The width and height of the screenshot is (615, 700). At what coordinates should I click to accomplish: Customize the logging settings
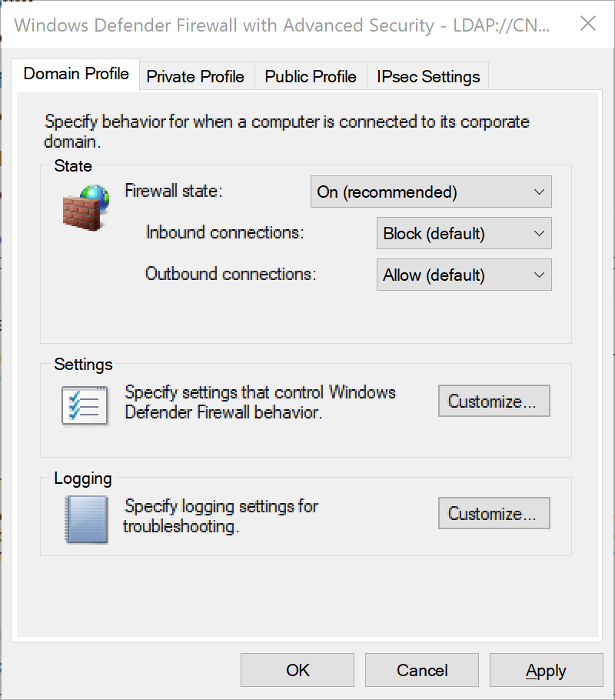pos(494,513)
